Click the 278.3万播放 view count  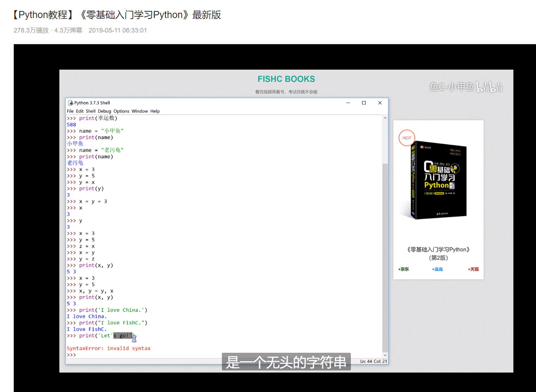pos(31,30)
